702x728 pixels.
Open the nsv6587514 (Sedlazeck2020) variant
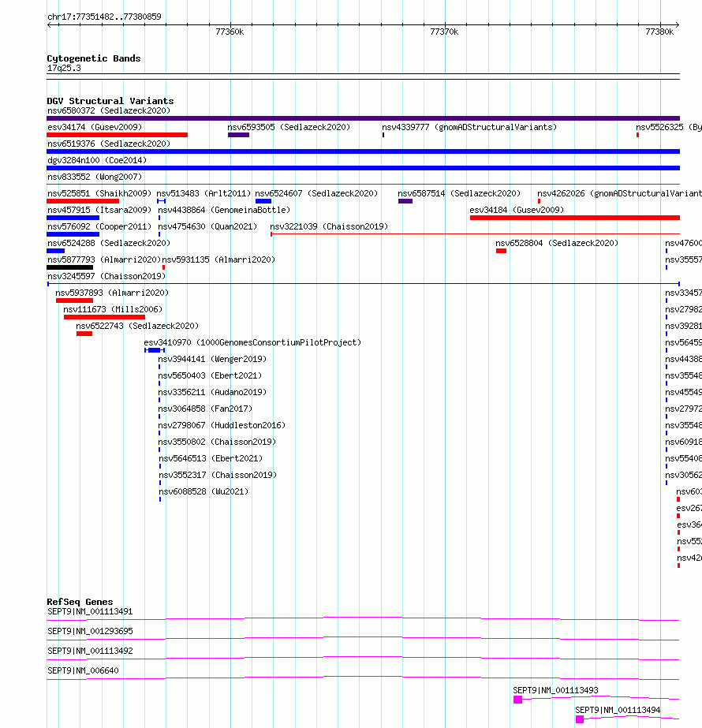459,193
